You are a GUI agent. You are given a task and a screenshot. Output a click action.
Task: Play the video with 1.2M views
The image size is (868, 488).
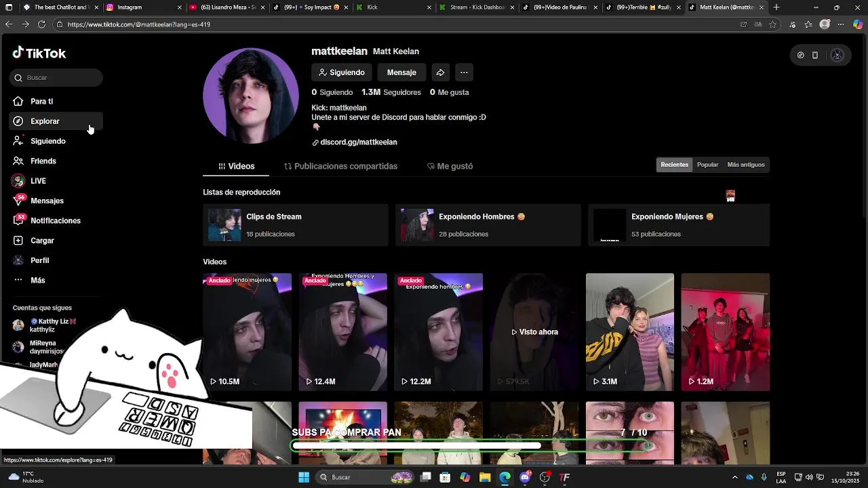(x=725, y=332)
